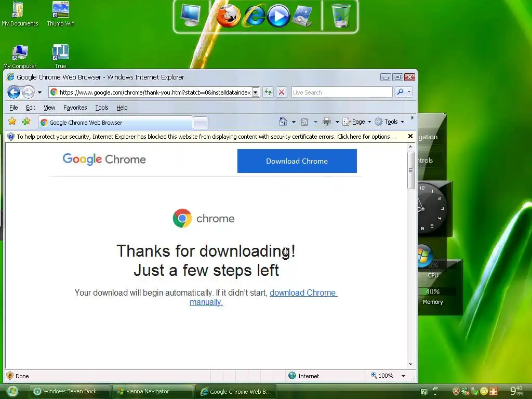Viewport: 532px width, 399px height.
Task: Click the scrollbar down arrow
Action: pyautogui.click(x=410, y=364)
